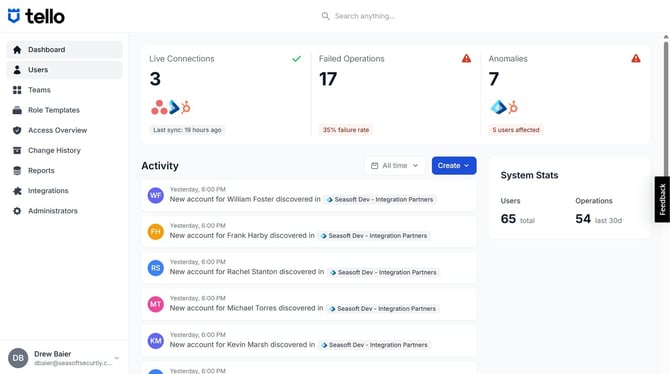Click the DB avatar for Drew Baier
670x374 pixels.
18,358
